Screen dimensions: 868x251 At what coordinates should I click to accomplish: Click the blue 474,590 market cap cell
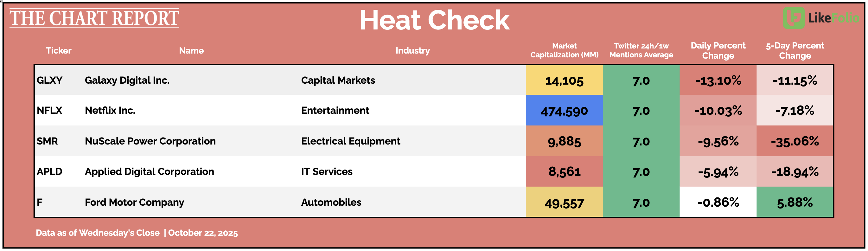pos(564,111)
